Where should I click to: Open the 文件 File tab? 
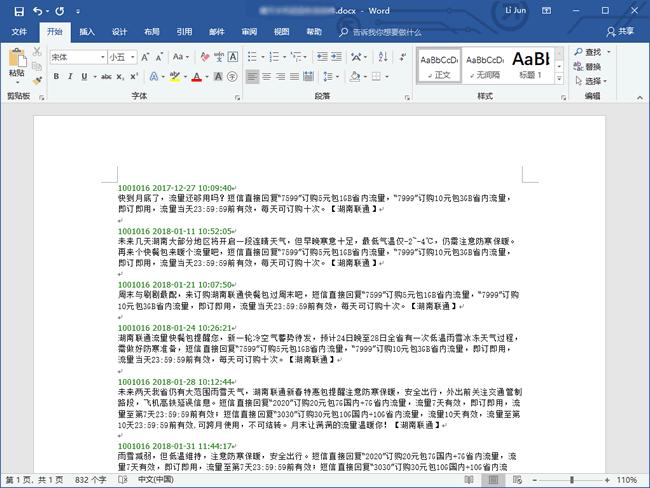coord(19,32)
